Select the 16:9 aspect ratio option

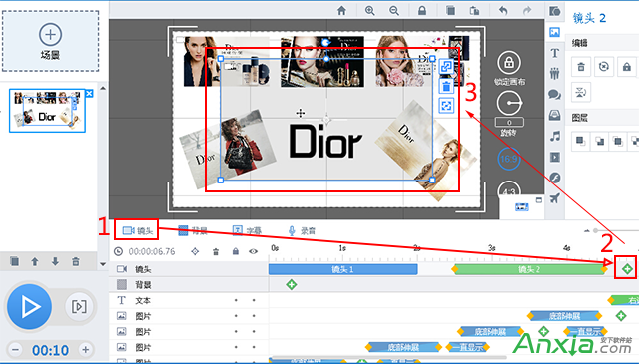point(508,159)
